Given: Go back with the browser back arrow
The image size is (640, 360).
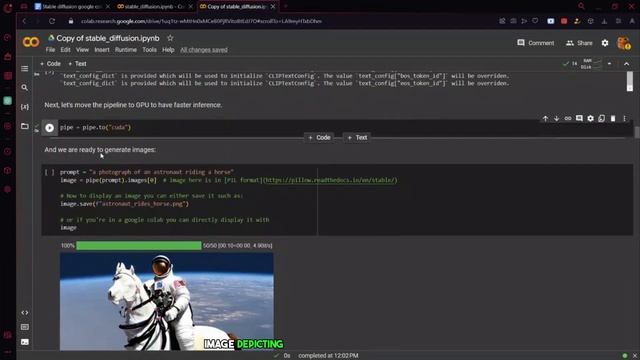Looking at the screenshot, I should pyautogui.click(x=24, y=21).
